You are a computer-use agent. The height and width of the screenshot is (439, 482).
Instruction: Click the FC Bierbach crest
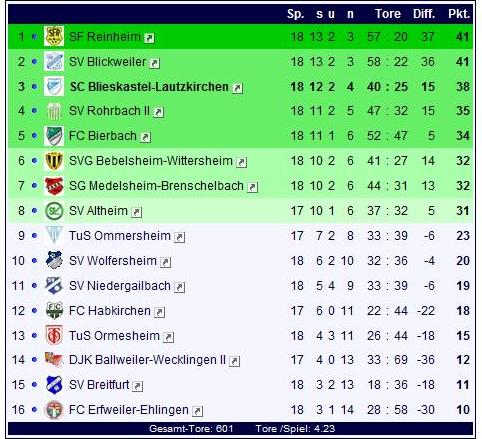coord(54,136)
